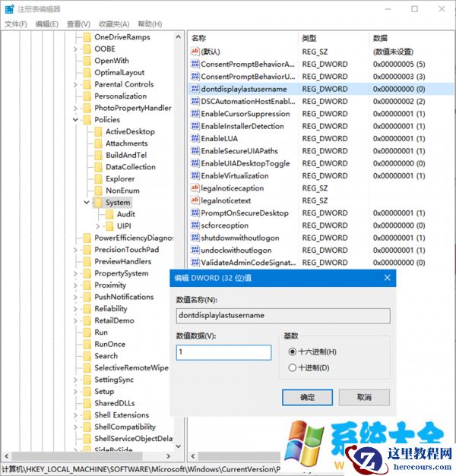Open the View (查看) menu
Image resolution: width=456 pixels, height=476 pixels.
(x=78, y=24)
